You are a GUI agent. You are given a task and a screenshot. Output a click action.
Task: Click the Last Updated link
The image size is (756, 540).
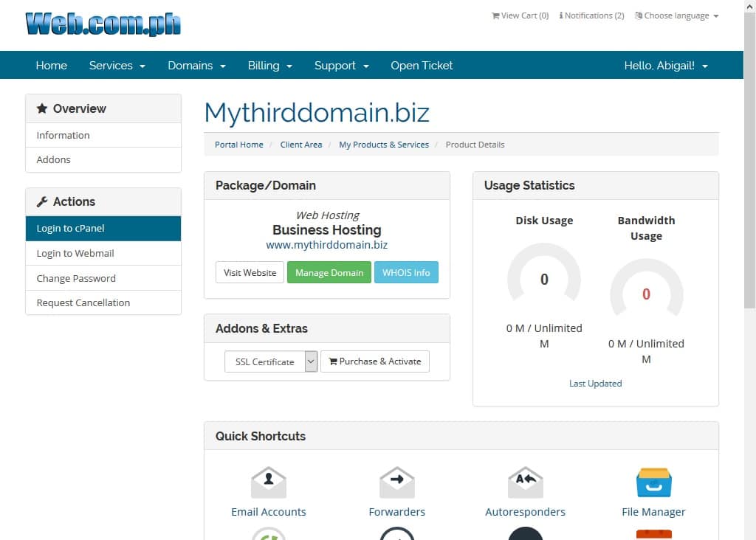click(596, 384)
